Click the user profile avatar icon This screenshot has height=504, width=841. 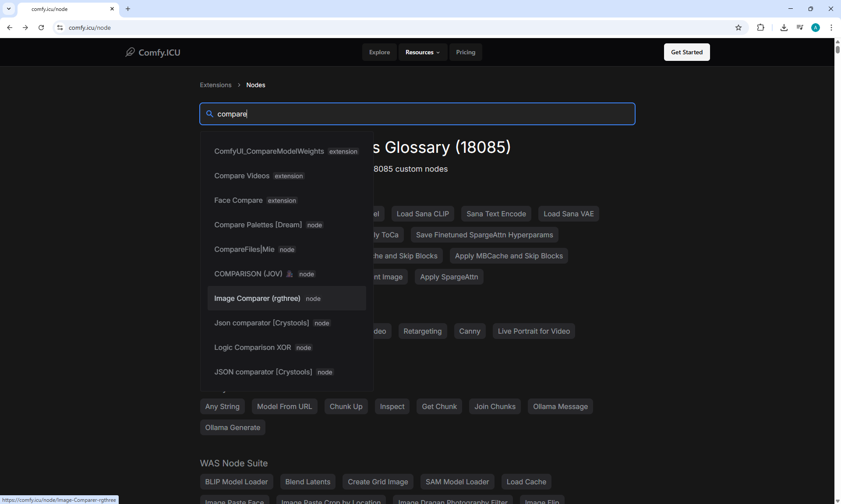point(815,28)
